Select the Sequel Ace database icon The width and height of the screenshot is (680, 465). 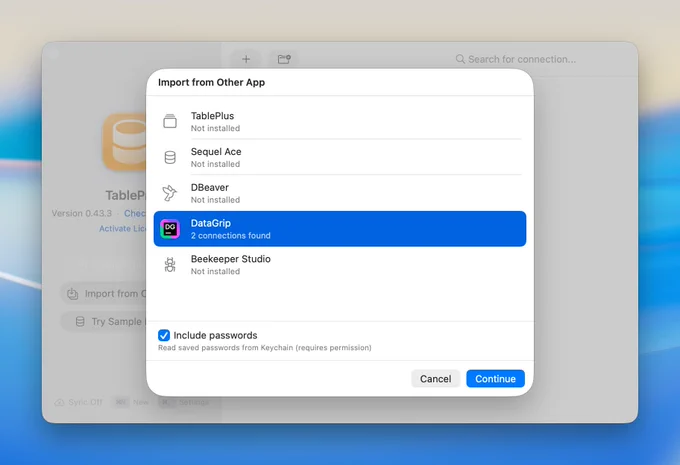(170, 157)
